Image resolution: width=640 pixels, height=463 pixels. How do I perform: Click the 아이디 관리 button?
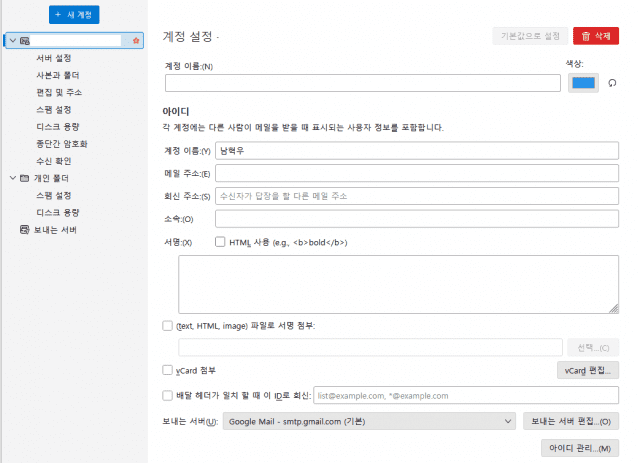pyautogui.click(x=578, y=447)
